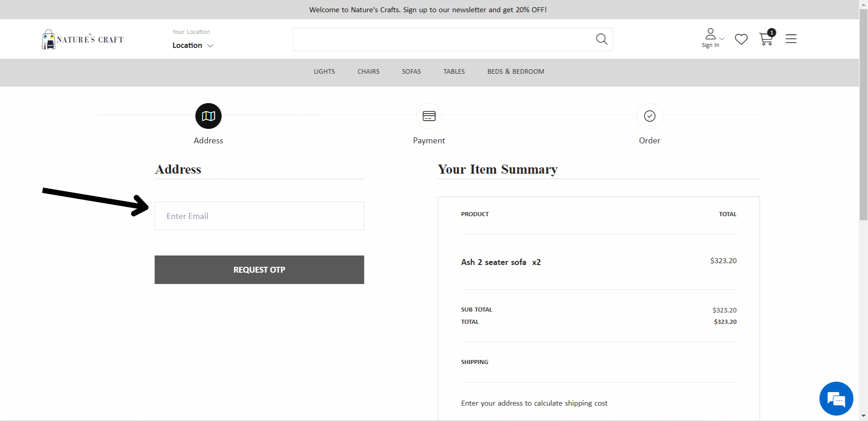Select the Address step map icon
Viewport: 868px width, 421px height.
pyautogui.click(x=208, y=116)
